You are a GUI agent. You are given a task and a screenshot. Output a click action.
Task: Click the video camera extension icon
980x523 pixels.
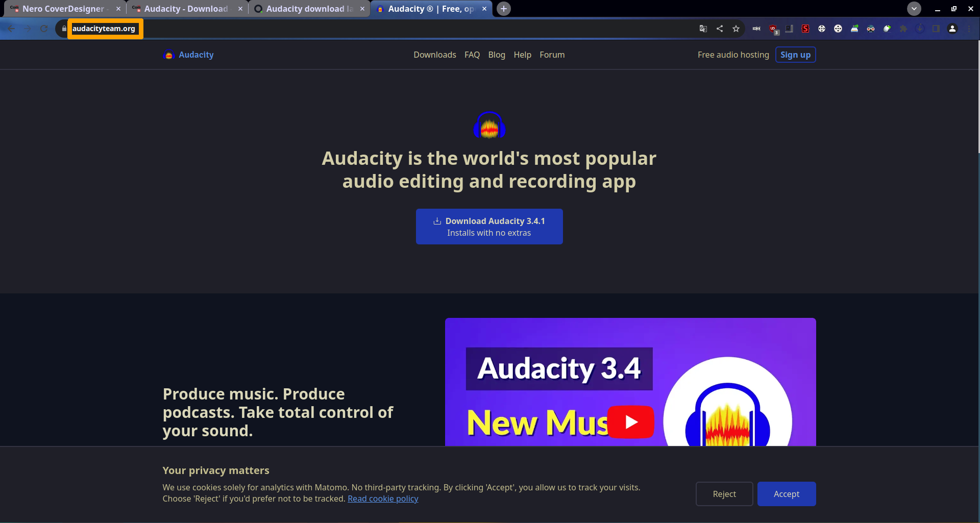click(x=756, y=29)
